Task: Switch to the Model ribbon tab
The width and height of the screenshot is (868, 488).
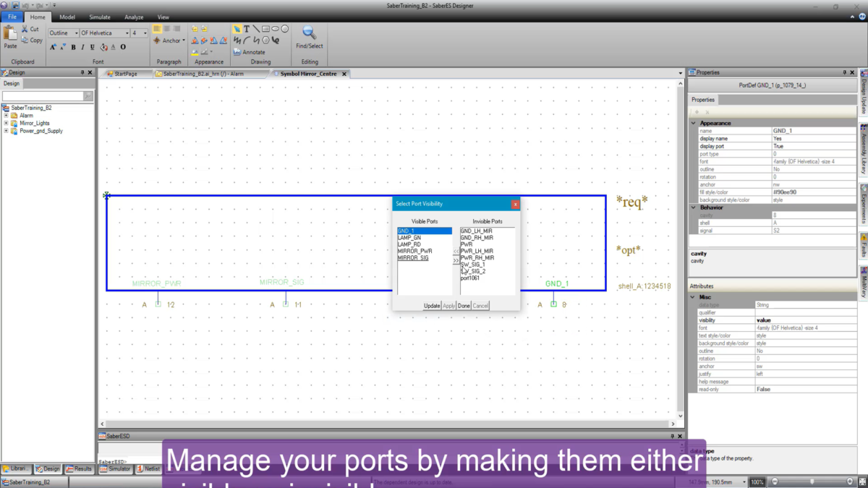Action: [x=67, y=17]
